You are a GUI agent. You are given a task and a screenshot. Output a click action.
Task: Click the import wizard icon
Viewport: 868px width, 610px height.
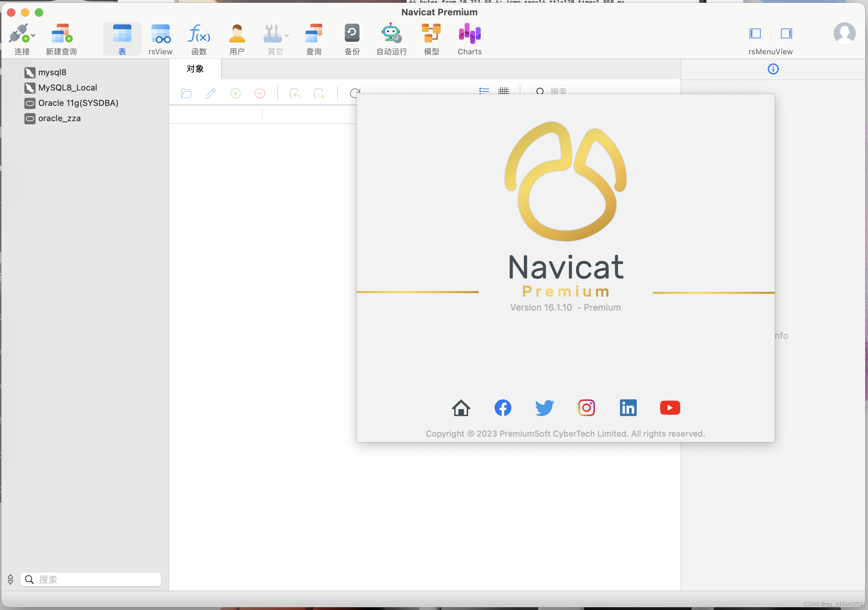click(x=295, y=93)
